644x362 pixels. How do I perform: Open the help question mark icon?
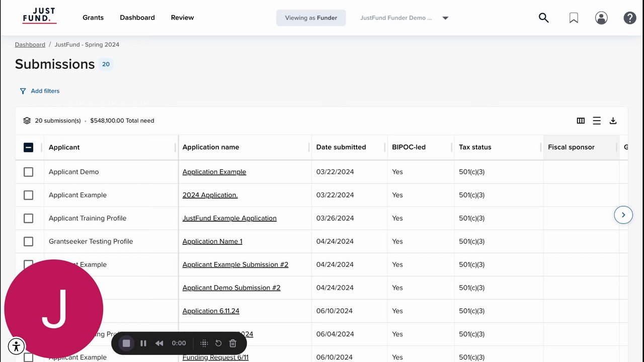pyautogui.click(x=630, y=18)
